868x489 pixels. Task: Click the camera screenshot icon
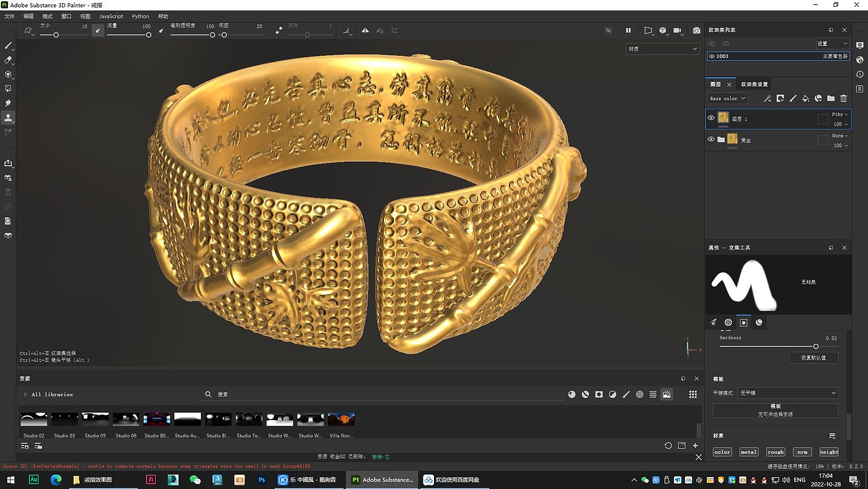click(x=696, y=30)
